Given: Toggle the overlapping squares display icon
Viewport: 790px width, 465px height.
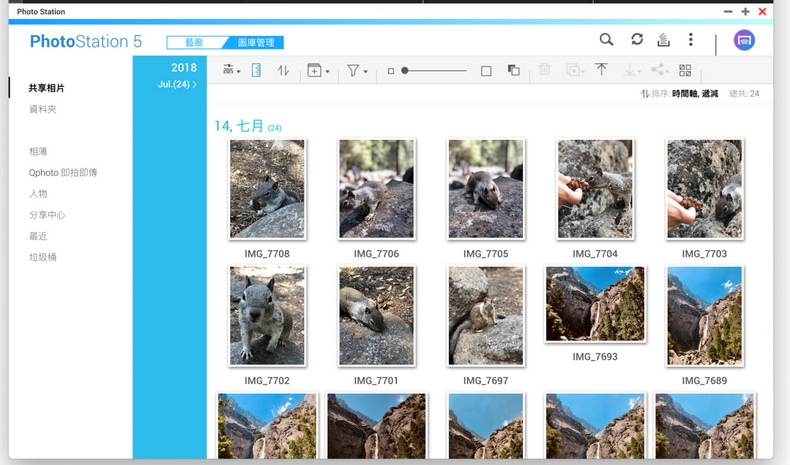Looking at the screenshot, I should tap(513, 70).
